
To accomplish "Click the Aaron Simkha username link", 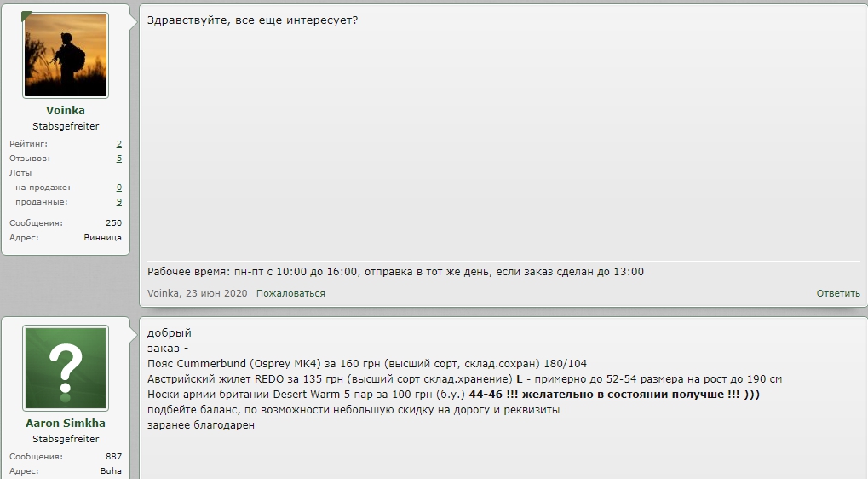I will click(x=66, y=423).
